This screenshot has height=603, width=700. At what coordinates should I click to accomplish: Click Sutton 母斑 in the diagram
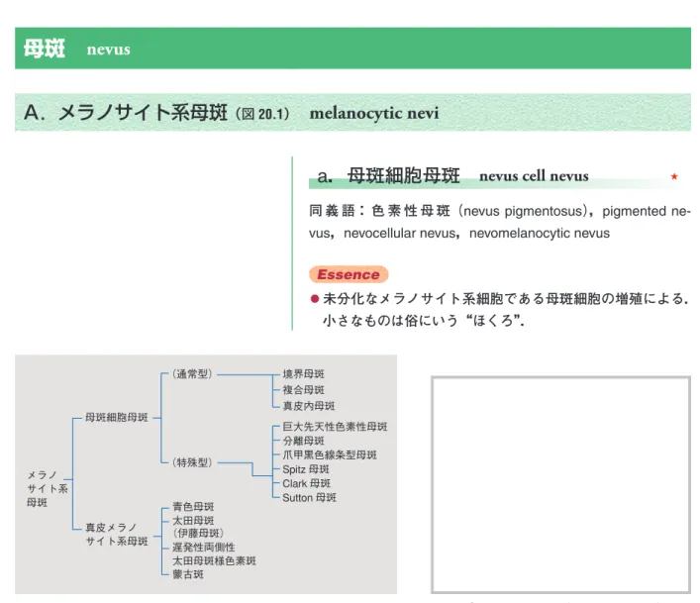(309, 498)
